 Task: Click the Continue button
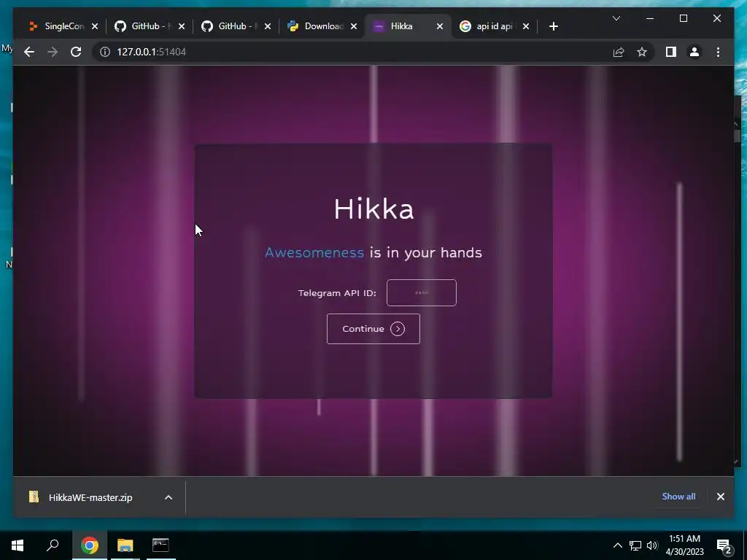click(x=373, y=329)
